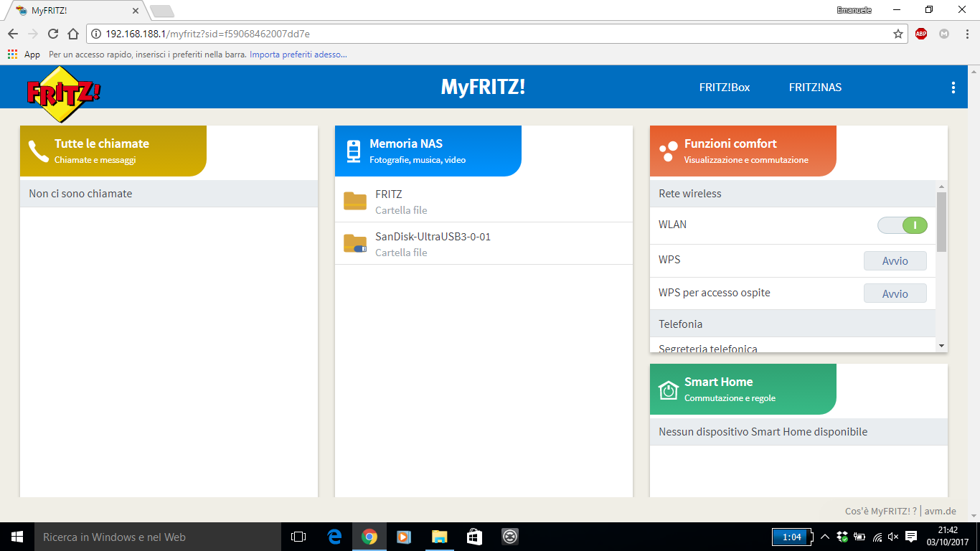Open the FRITZ!Box menu item
Screen dimensions: 980x551
tap(725, 88)
